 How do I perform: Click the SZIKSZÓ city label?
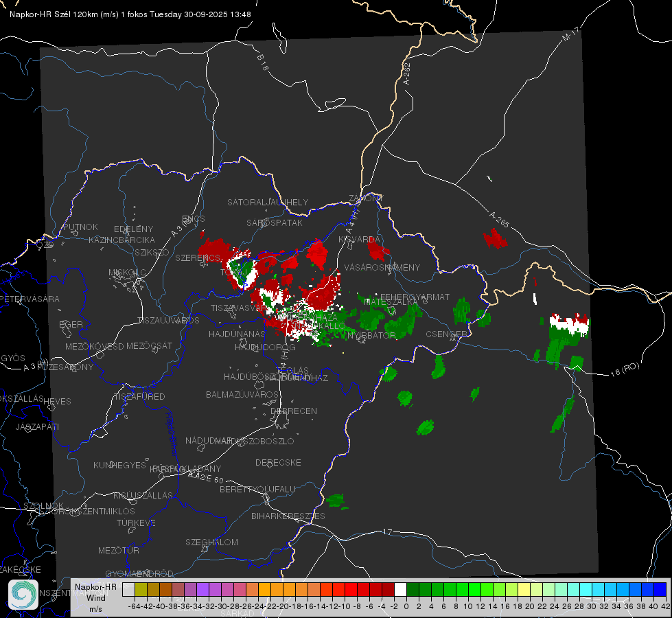click(152, 252)
